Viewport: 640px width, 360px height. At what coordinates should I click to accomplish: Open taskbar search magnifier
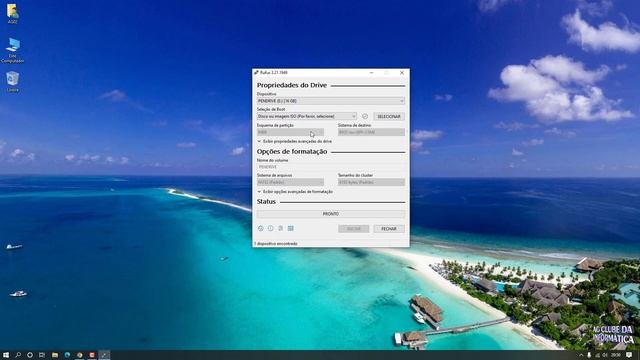[x=18, y=355]
